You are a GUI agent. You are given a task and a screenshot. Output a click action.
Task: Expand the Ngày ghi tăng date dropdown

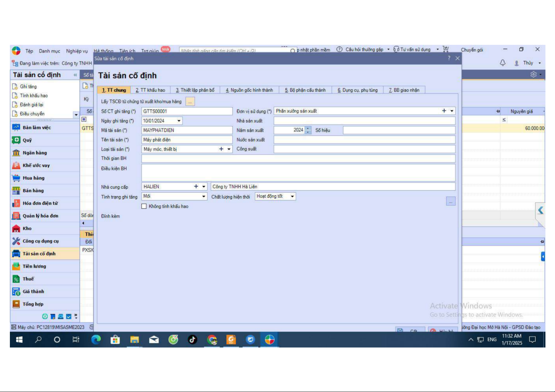coord(179,121)
